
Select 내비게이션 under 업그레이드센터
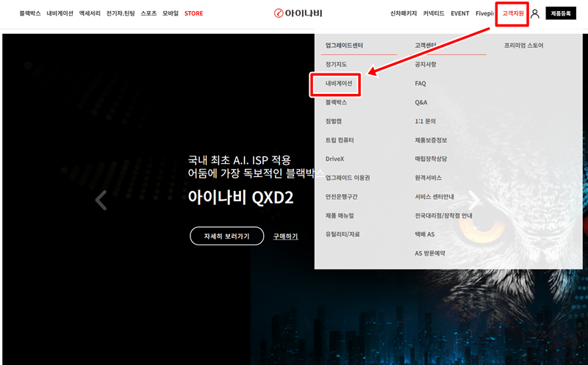coord(339,83)
